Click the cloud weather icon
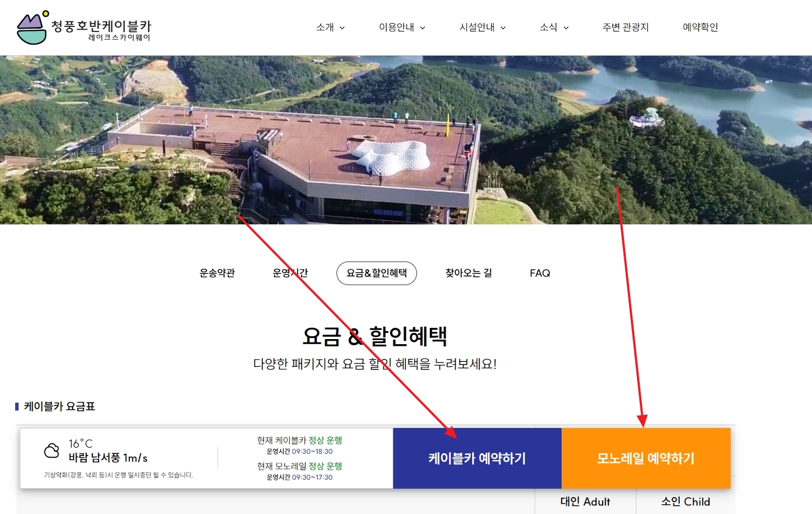 (51, 450)
